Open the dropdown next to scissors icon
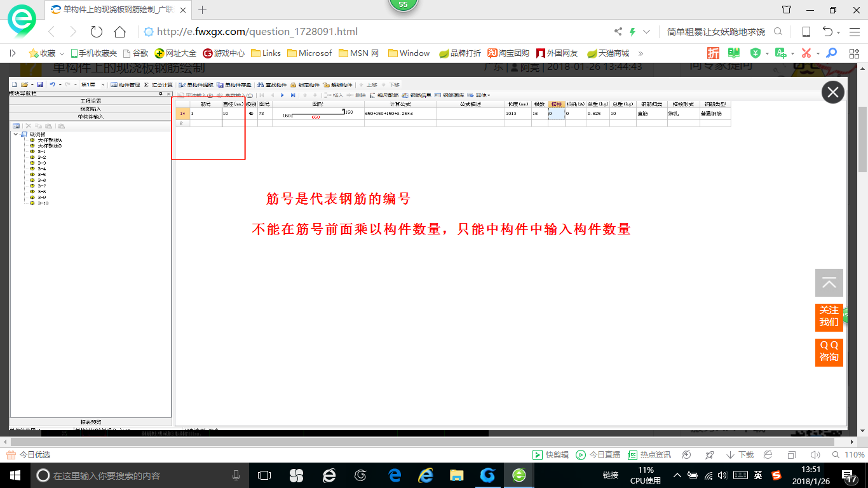The height and width of the screenshot is (488, 868). click(x=818, y=54)
